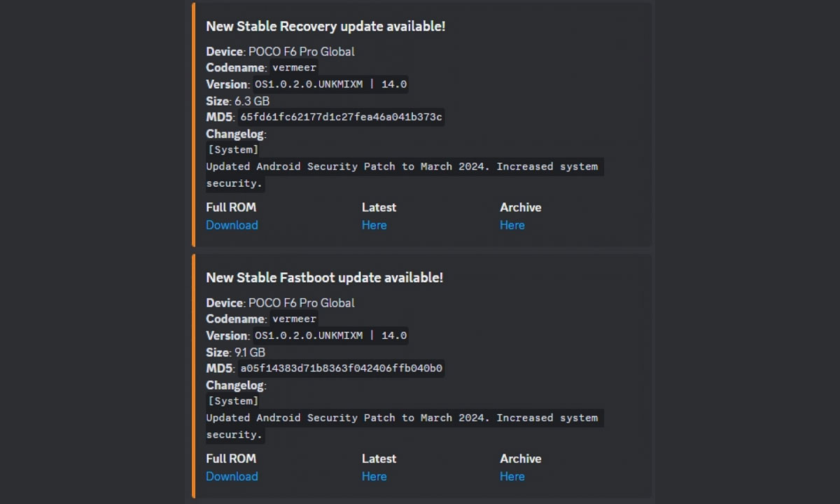This screenshot has width=840, height=504.
Task: Open the Recovery update Archive Here link
Action: click(512, 225)
